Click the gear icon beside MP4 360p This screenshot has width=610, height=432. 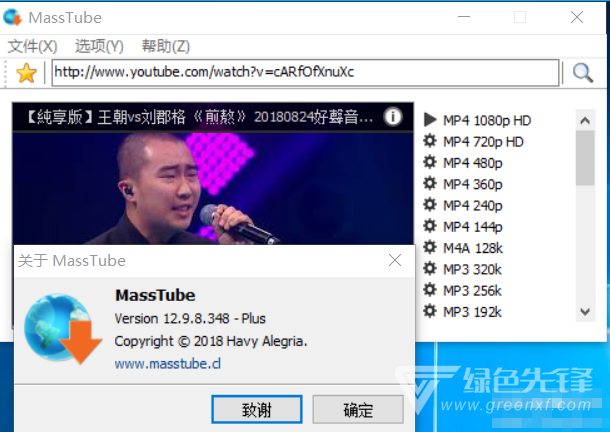pos(430,183)
